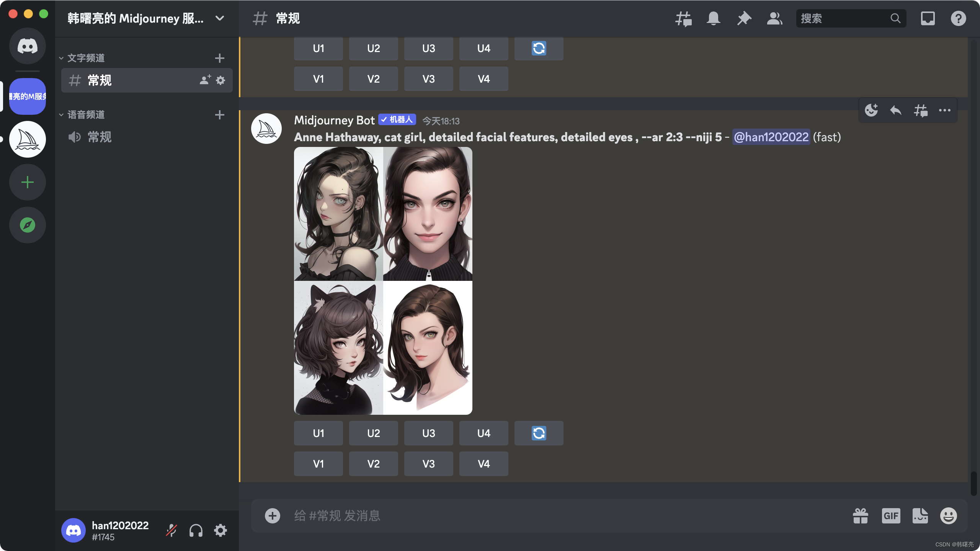
Task: Reply to the Midjourney Bot message
Action: [896, 111]
